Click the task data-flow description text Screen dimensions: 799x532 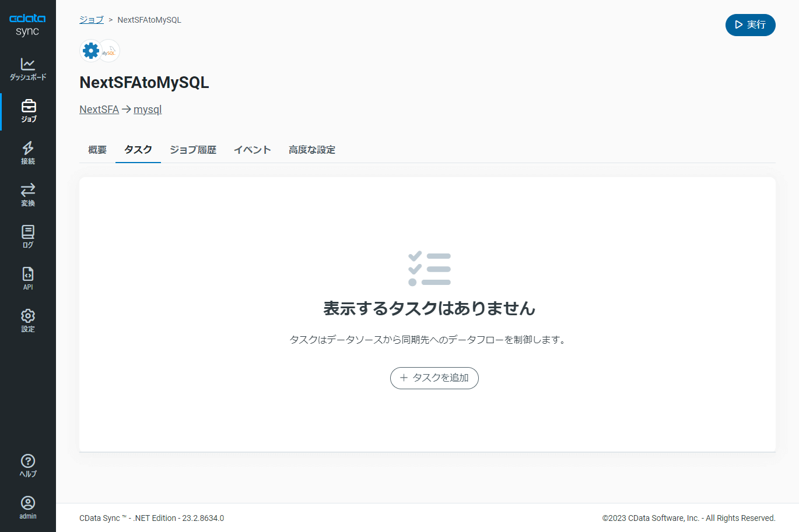428,340
